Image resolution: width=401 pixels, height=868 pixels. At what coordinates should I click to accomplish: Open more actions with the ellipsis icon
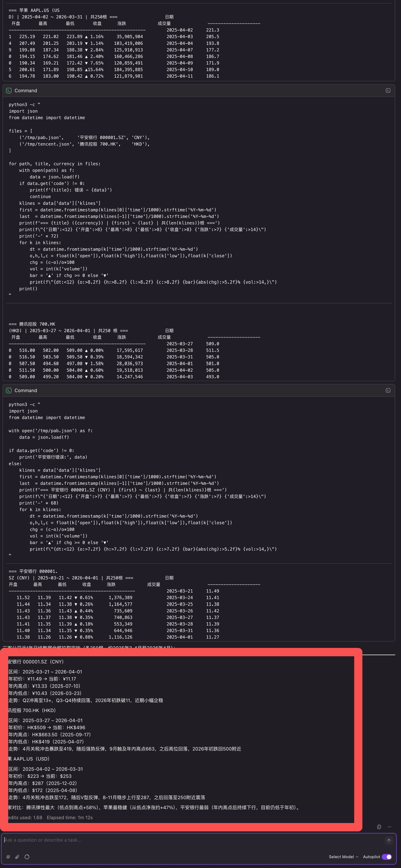point(389,827)
